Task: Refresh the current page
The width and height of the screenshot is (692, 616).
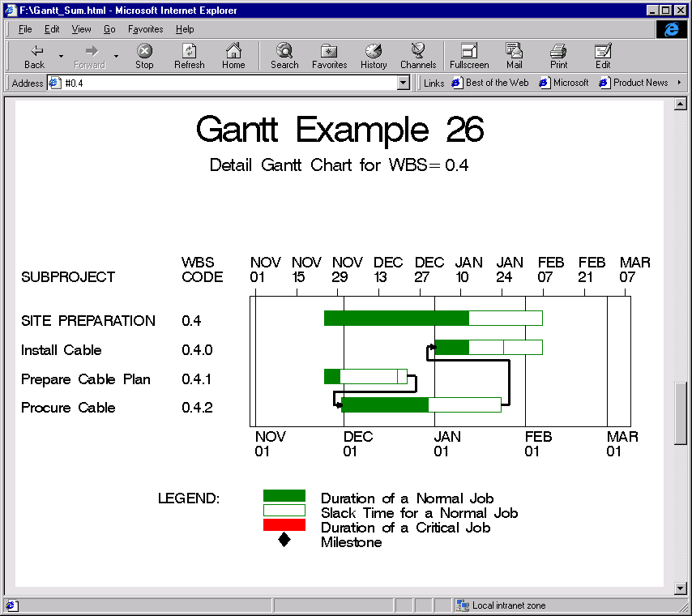Action: (x=189, y=56)
